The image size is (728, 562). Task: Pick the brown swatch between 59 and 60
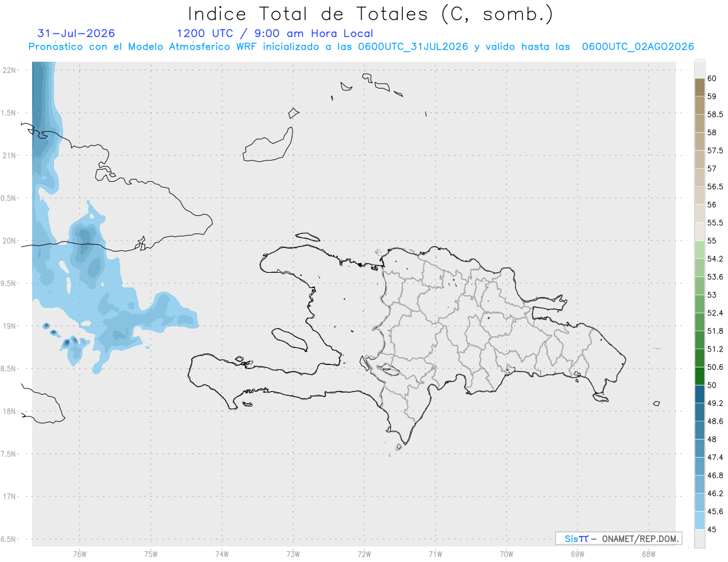pos(699,87)
